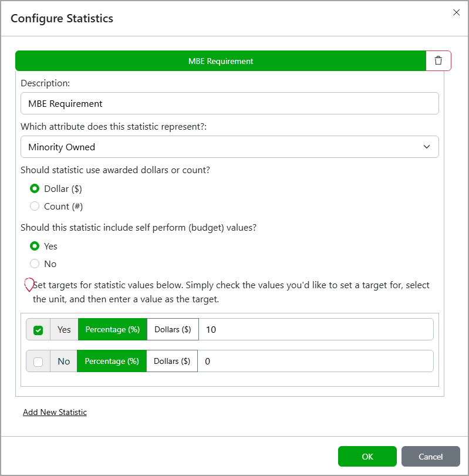Uncheck the Yes target checkbox
The width and height of the screenshot is (469, 476).
tap(38, 330)
